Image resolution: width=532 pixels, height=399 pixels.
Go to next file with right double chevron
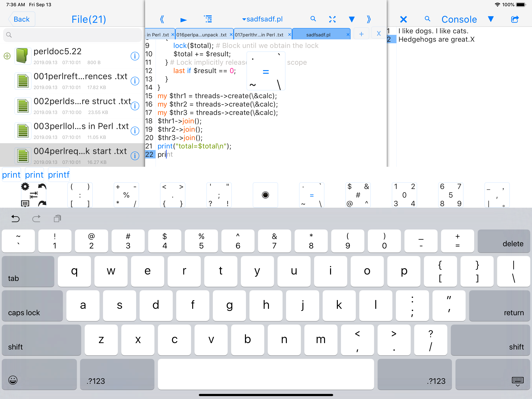pyautogui.click(x=369, y=19)
